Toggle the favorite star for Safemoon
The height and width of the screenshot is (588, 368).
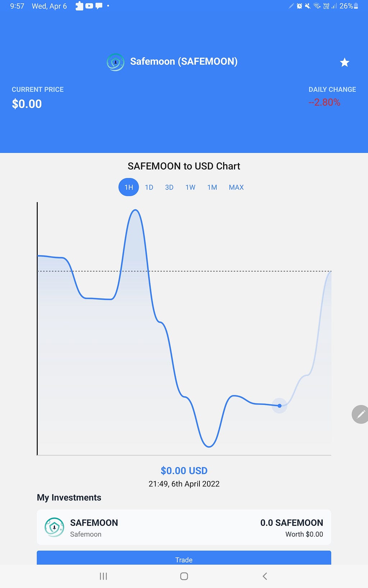tap(344, 62)
